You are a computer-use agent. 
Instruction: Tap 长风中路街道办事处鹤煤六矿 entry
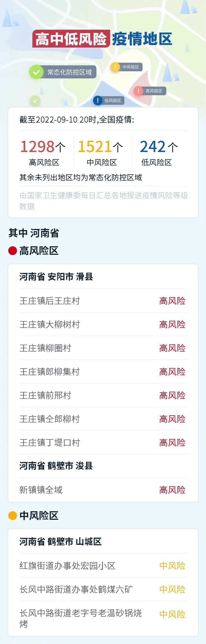[103, 589]
